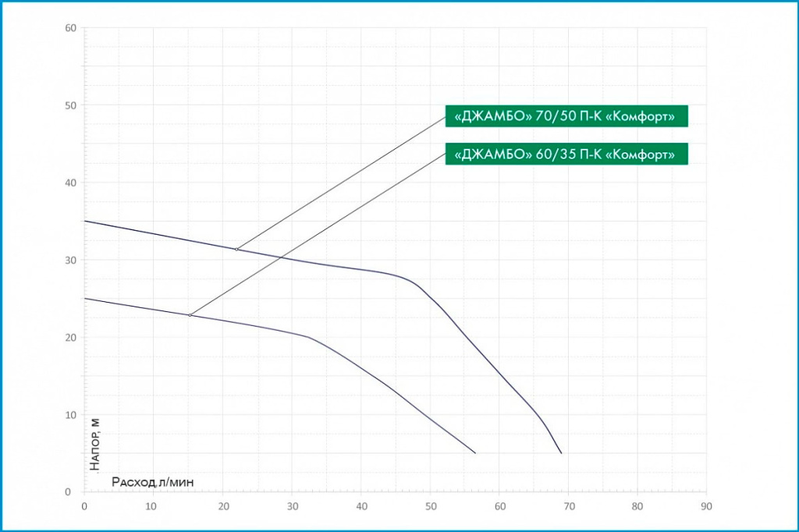The width and height of the screenshot is (799, 532).
Task: Click the 70 tick label on the horizontal axis
Action: click(x=568, y=505)
